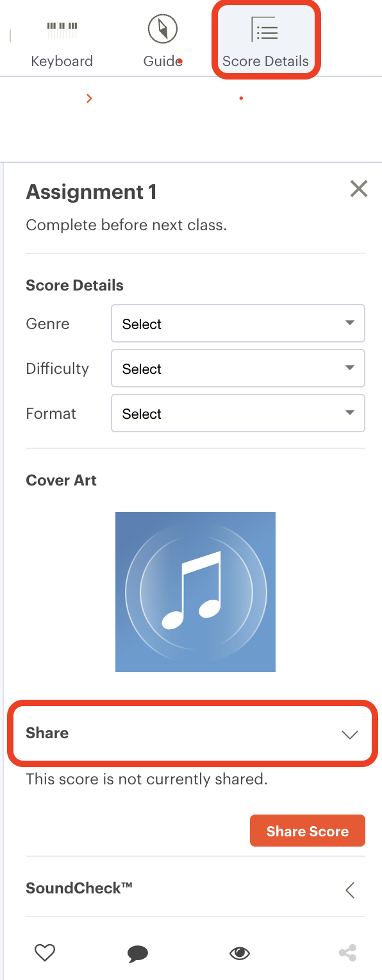This screenshot has height=980, width=382.
Task: Click the Keyboard tab label
Action: [62, 62]
